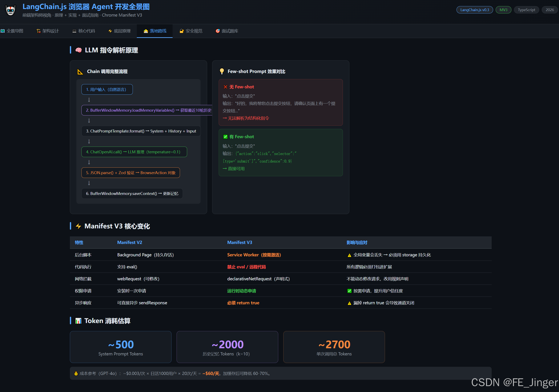Viewport: 559px width, 392px height.
Task: Click the Manifest V3 table column header
Action: pos(240,242)
